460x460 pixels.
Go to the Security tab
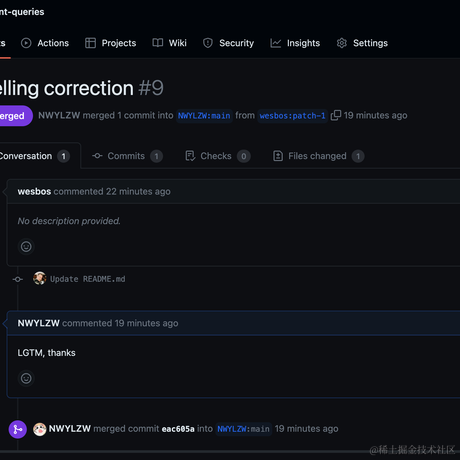pyautogui.click(x=228, y=43)
